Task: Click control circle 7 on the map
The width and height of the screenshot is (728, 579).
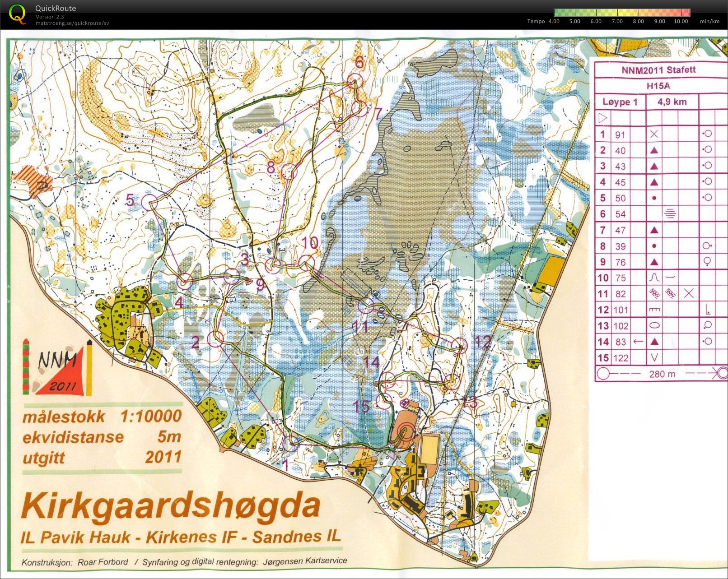Action: 359,108
